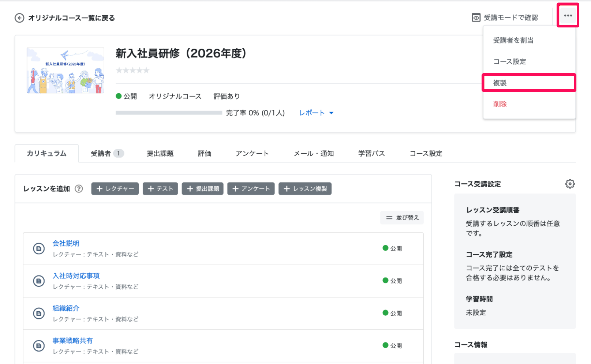Click the course thumbnail image
This screenshot has width=591, height=364.
point(66,70)
